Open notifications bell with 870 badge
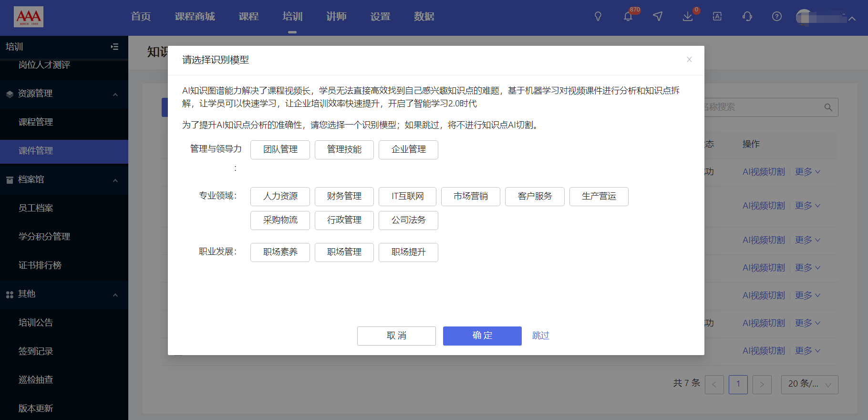The width and height of the screenshot is (868, 420). click(628, 17)
